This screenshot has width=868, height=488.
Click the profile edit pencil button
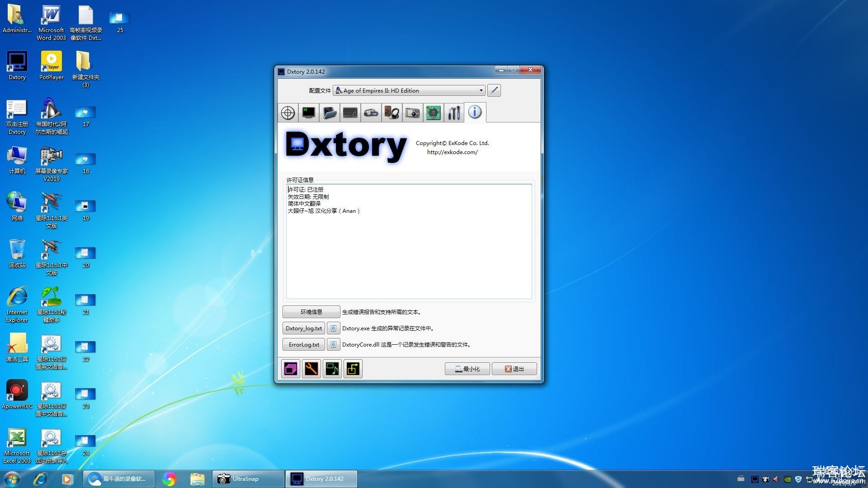(x=494, y=90)
